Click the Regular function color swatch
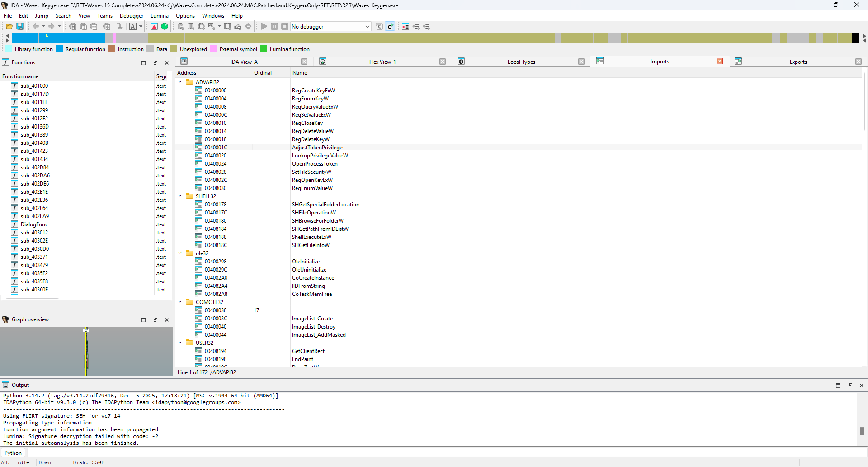 click(x=59, y=49)
